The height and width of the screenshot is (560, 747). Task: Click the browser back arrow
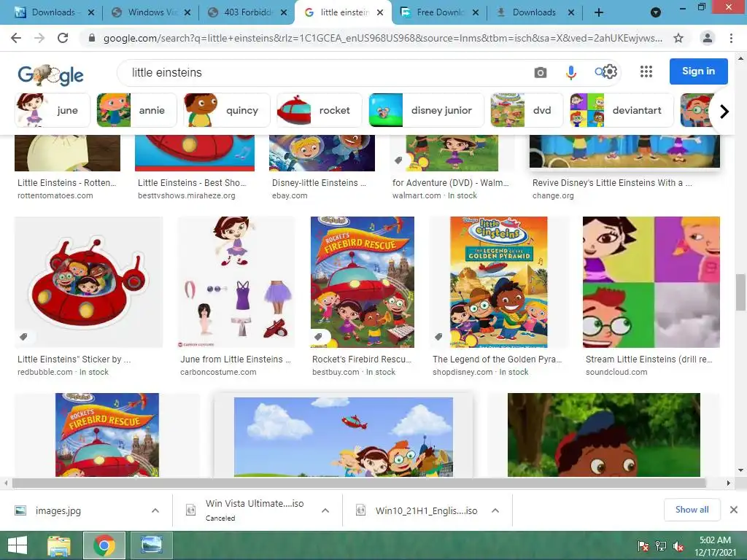click(16, 38)
